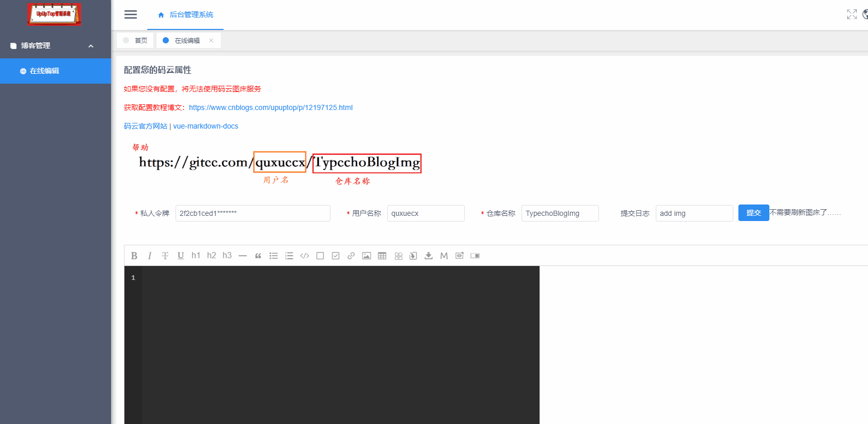Enter fullscreen mode via expand icon
This screenshot has height=424, width=868.
pos(852,14)
